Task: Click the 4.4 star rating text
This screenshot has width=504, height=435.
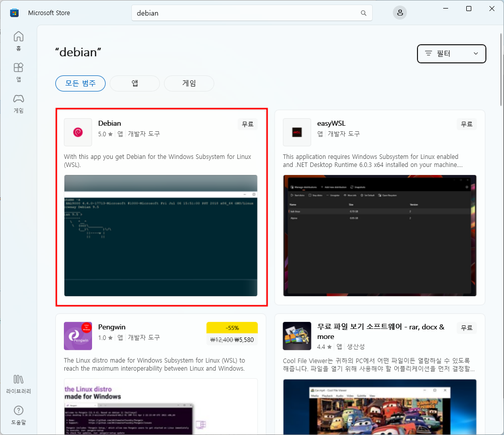Action: pos(324,346)
